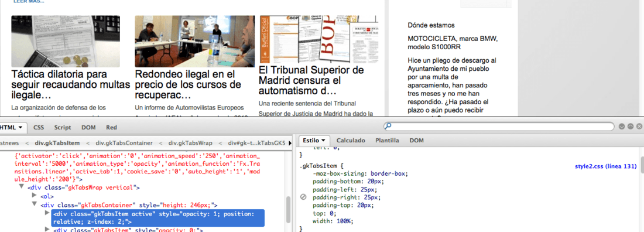Click the magnifier icon in search box
This screenshot has width=644, height=232.
388,126
